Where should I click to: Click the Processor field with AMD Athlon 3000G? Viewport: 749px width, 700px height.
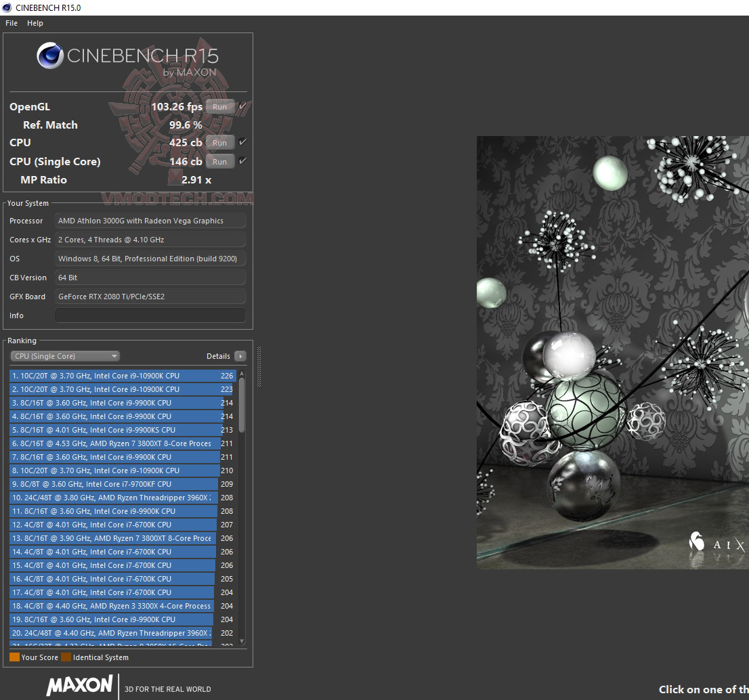pyautogui.click(x=150, y=221)
